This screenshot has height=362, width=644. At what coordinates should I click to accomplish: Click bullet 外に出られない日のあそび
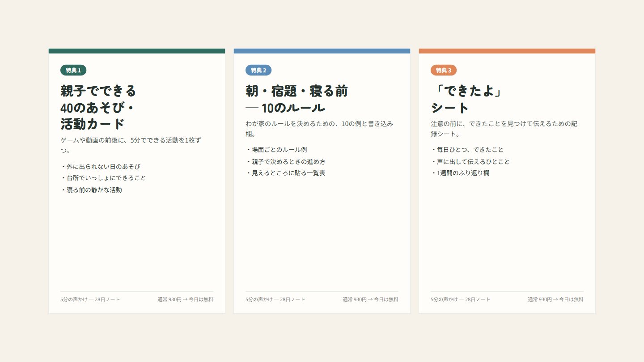(x=100, y=167)
